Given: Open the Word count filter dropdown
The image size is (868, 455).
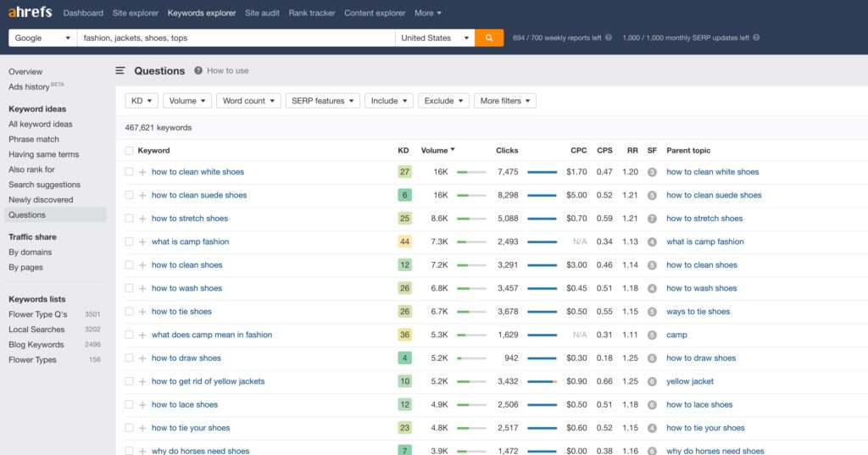Looking at the screenshot, I should 248,101.
